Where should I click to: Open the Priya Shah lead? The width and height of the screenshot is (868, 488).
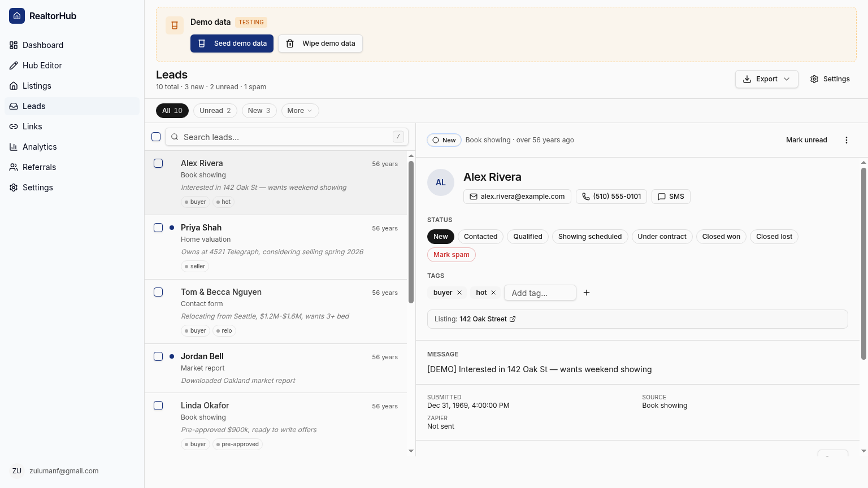(276, 247)
